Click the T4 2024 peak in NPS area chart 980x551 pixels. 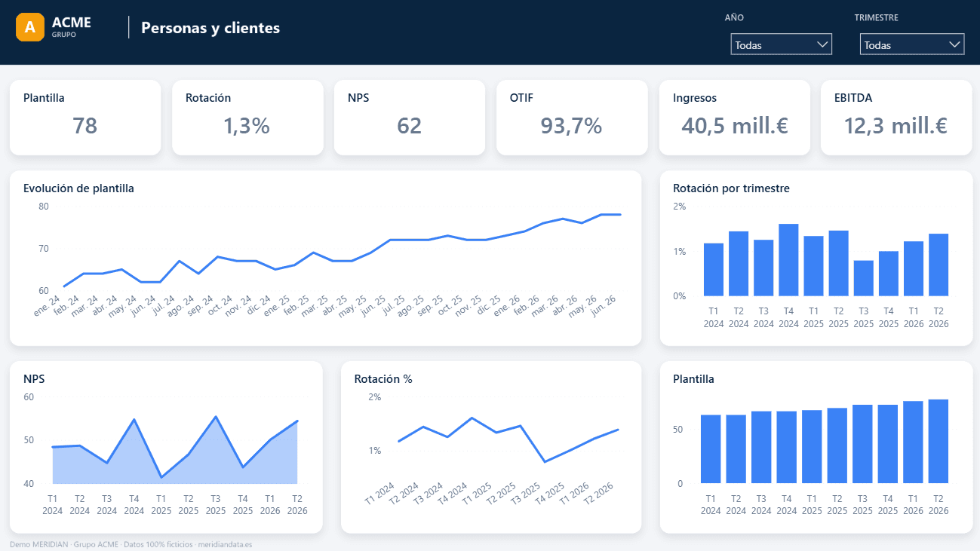(134, 420)
